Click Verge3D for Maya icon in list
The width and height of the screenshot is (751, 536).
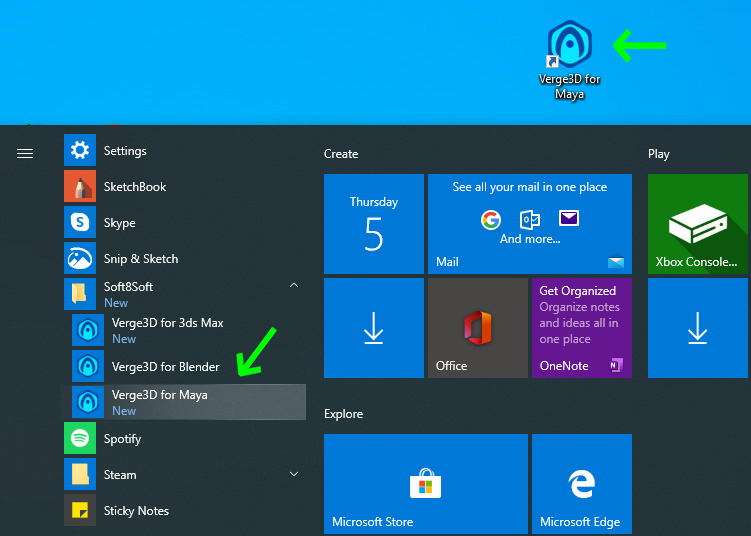click(x=88, y=402)
